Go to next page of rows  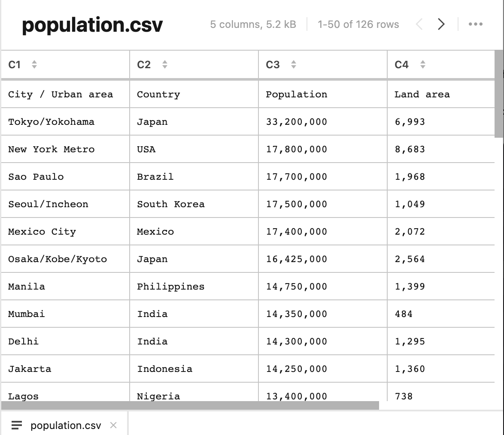pos(441,24)
